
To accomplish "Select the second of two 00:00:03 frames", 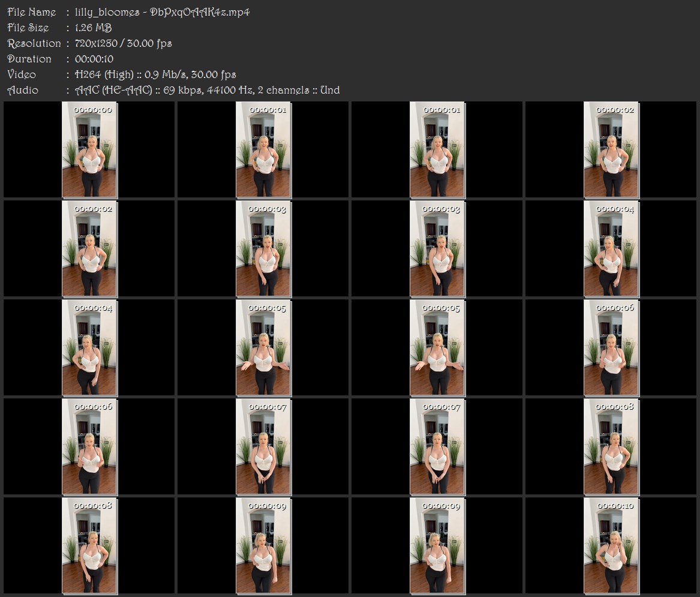I will pos(437,249).
